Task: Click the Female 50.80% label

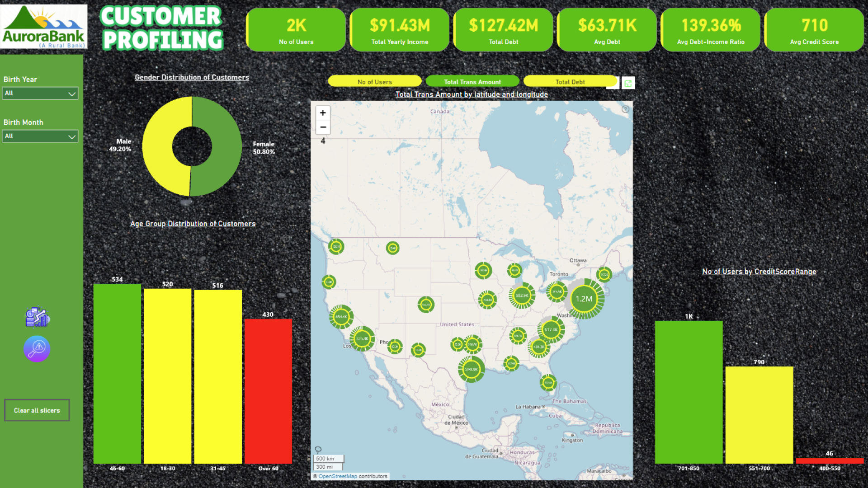Action: (264, 148)
